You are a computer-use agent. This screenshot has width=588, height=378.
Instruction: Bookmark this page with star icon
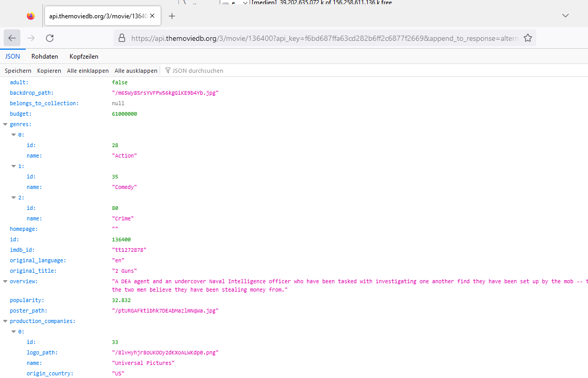point(528,38)
